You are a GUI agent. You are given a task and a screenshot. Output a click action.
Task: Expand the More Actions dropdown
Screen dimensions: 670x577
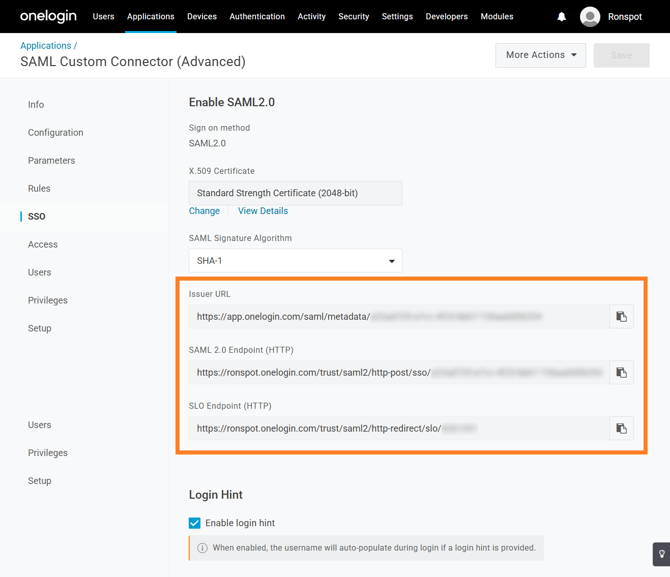pos(540,55)
